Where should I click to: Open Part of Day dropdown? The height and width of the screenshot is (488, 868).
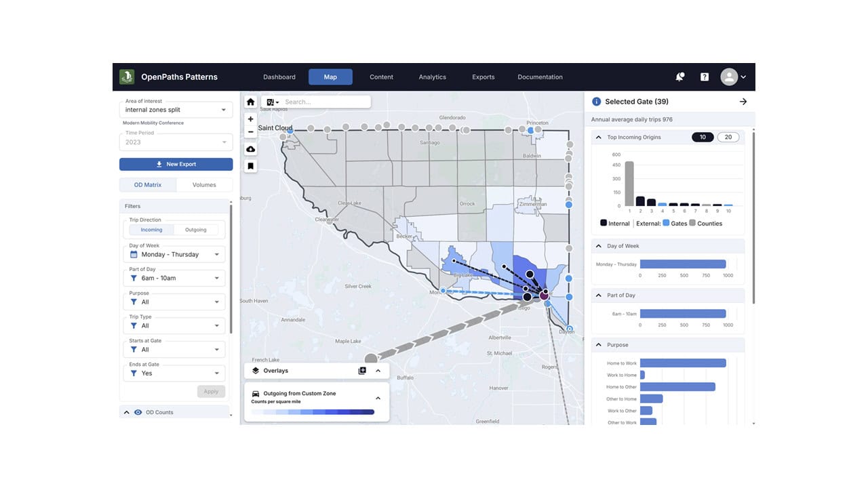coord(175,278)
